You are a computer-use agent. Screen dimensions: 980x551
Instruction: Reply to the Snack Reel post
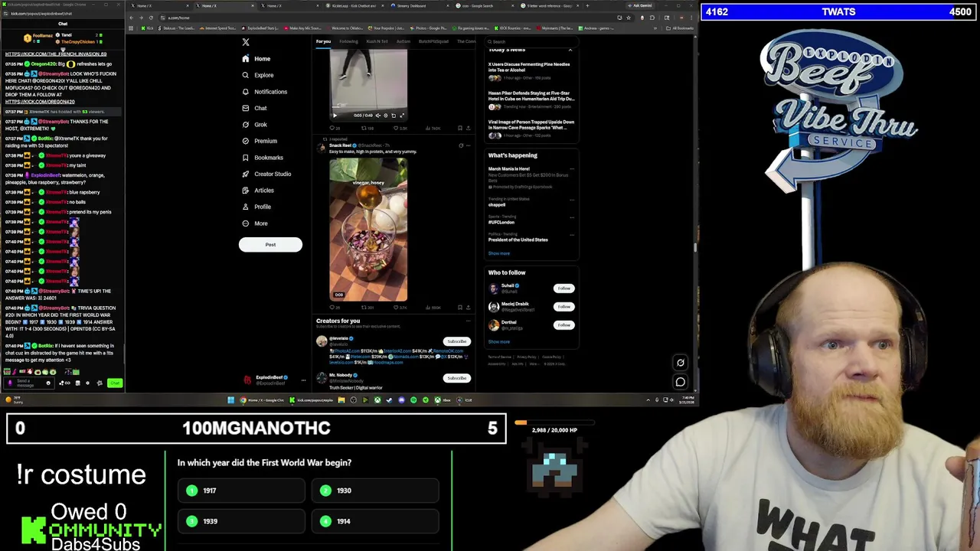click(x=335, y=308)
